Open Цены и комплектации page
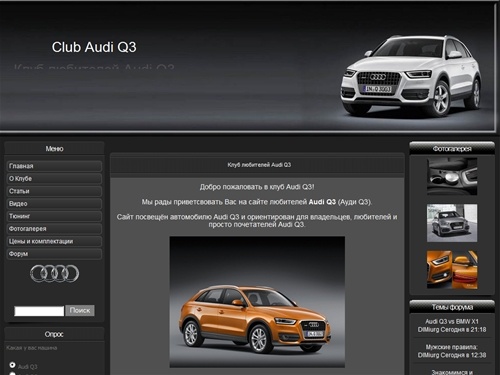500x375 pixels. pyautogui.click(x=54, y=241)
